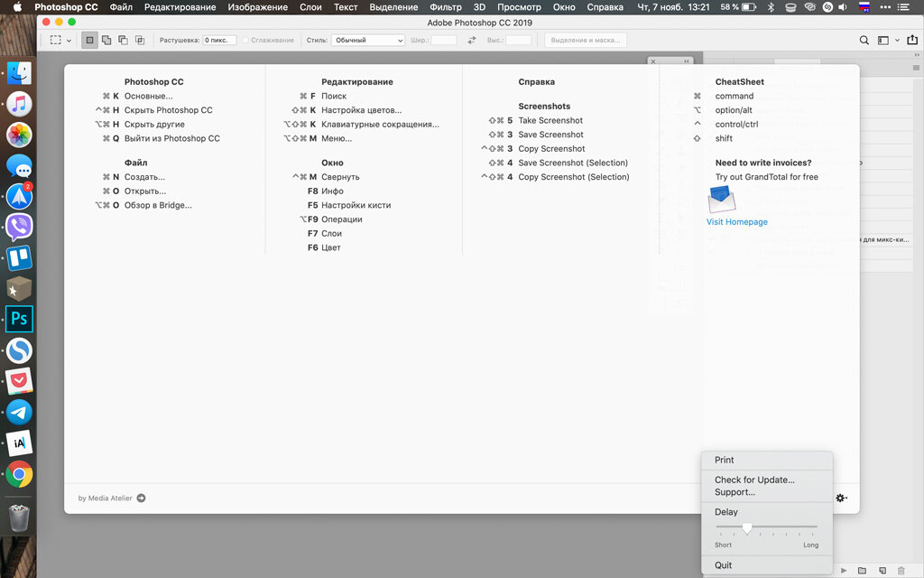Click the Delay slider handle
Screen dimensions: 924x578
(x=746, y=527)
